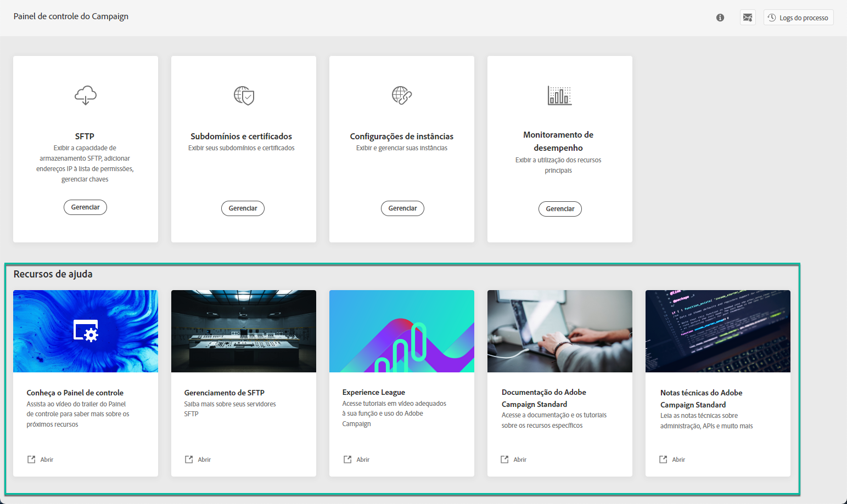Image resolution: width=847 pixels, height=504 pixels.
Task: Click the Configurações de instâncias globe-link icon
Action: coord(402,95)
